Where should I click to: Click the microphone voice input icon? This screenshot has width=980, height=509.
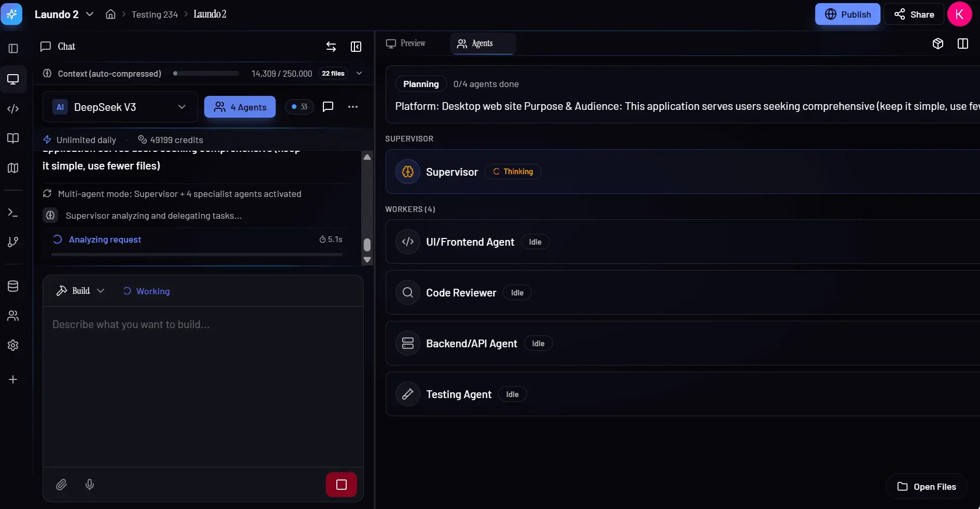(x=90, y=485)
